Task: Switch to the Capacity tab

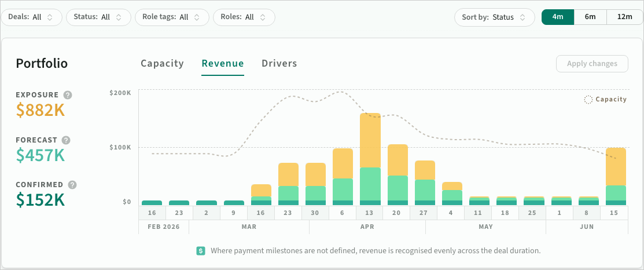Action: [x=162, y=64]
